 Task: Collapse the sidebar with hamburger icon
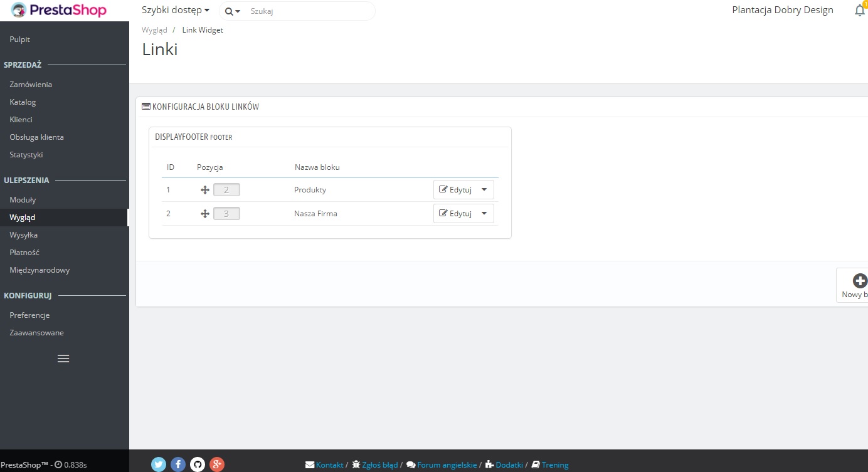(63, 359)
